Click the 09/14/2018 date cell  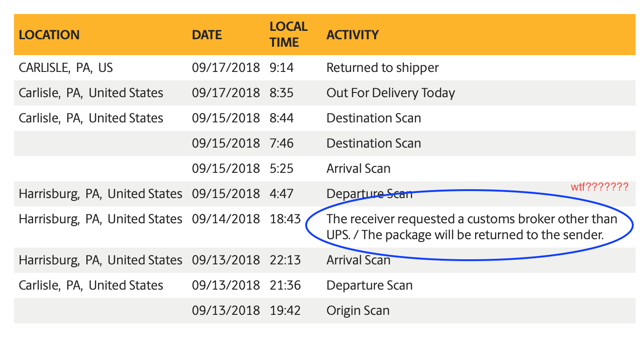(x=226, y=219)
